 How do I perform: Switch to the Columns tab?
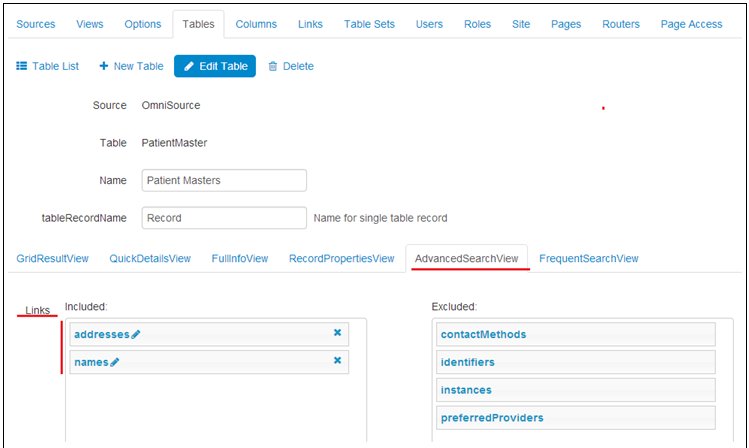256,24
